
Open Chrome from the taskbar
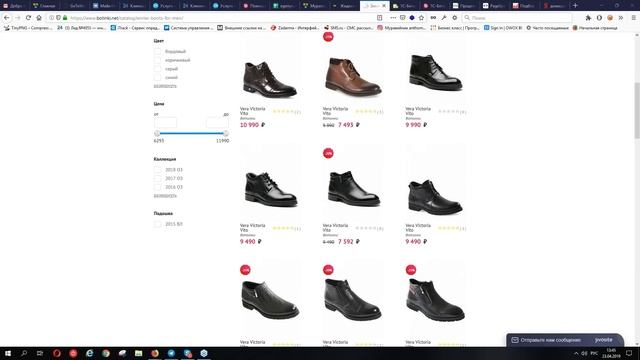pyautogui.click(x=106, y=353)
